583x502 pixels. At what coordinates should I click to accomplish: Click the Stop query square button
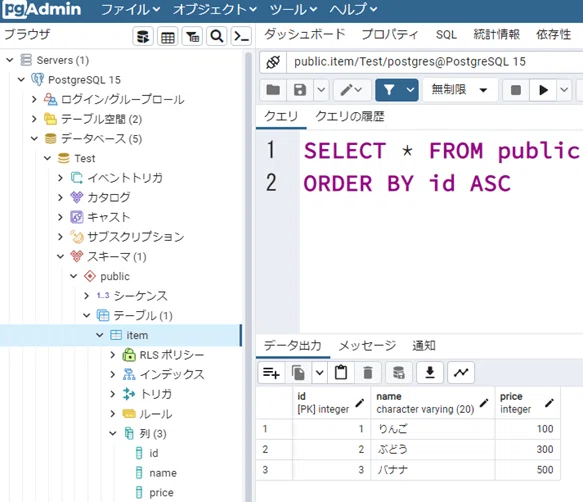pos(516,90)
